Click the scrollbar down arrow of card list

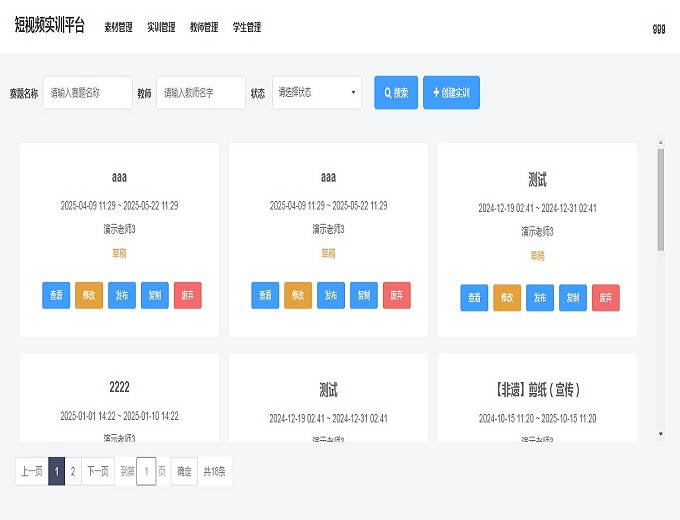point(660,434)
